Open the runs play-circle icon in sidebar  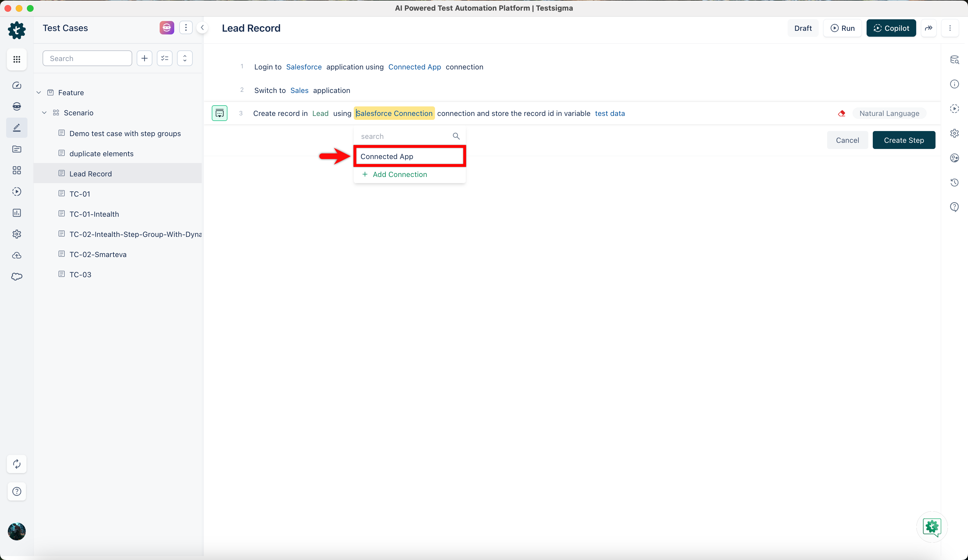[17, 191]
